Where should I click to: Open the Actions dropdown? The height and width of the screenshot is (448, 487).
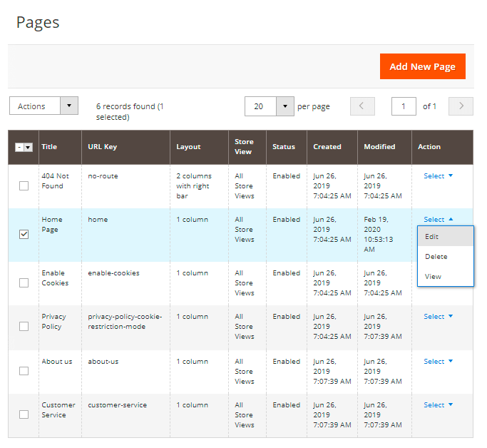pos(43,106)
